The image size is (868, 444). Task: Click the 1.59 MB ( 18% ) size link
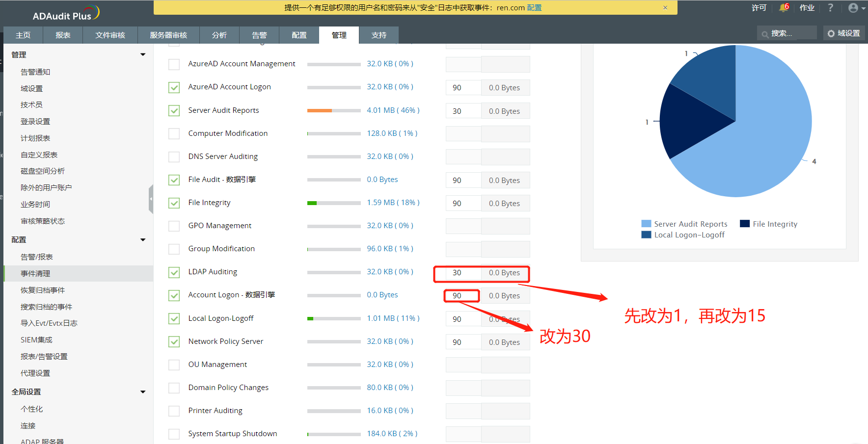[393, 203]
